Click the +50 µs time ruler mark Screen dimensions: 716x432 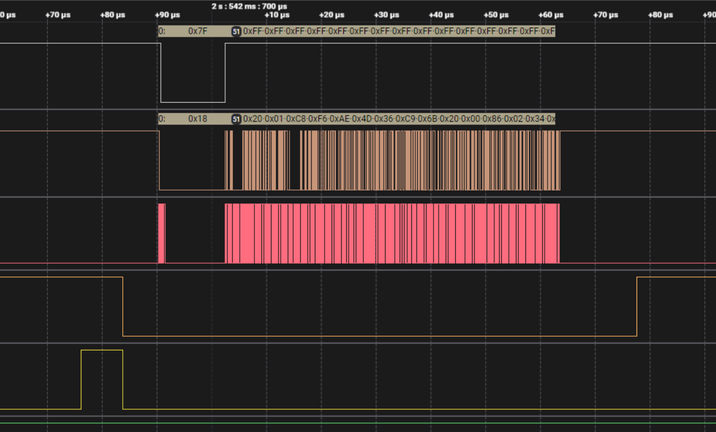click(x=495, y=17)
